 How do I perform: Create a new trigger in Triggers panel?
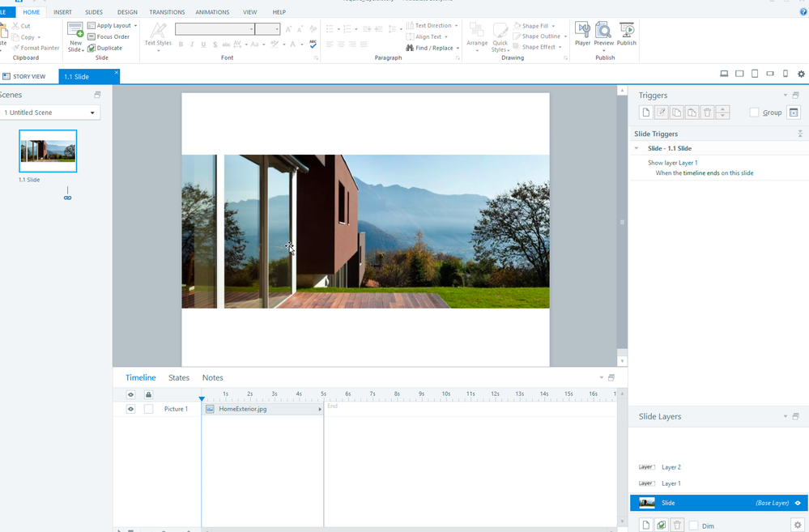(x=645, y=113)
